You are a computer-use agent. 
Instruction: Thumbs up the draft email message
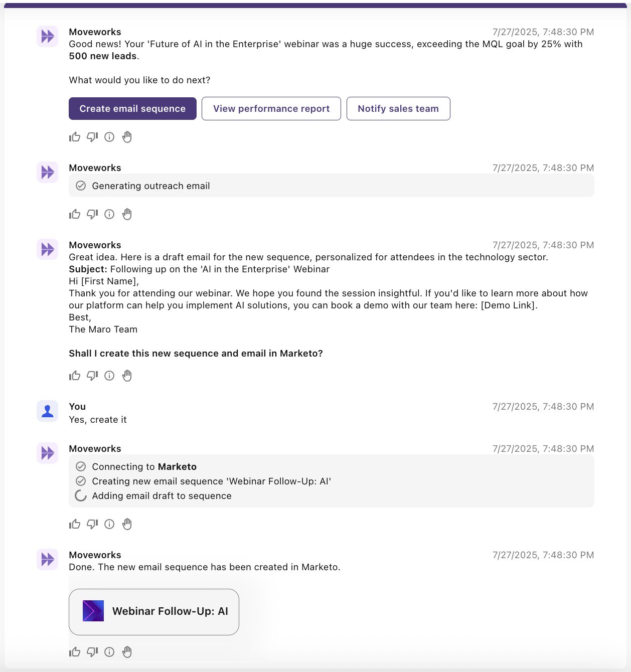tap(75, 376)
